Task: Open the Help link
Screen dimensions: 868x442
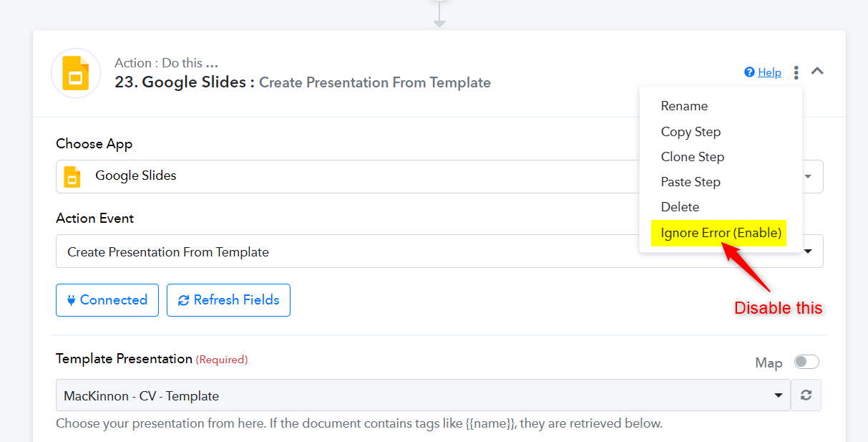Action: (x=769, y=72)
